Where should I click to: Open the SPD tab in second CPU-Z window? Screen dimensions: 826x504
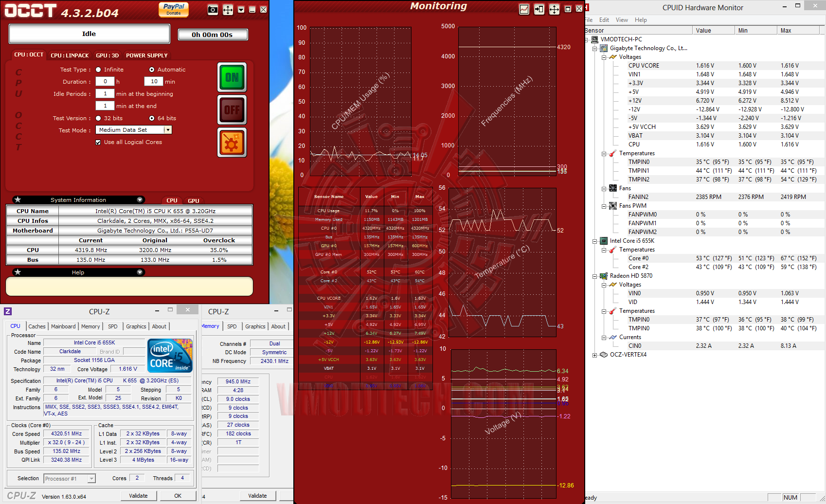[x=232, y=326]
